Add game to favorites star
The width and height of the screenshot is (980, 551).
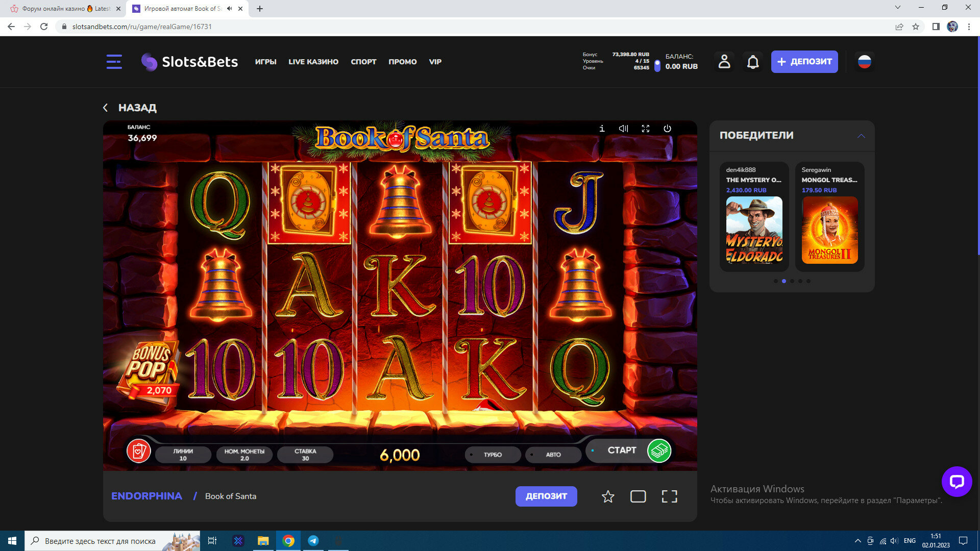pyautogui.click(x=607, y=496)
